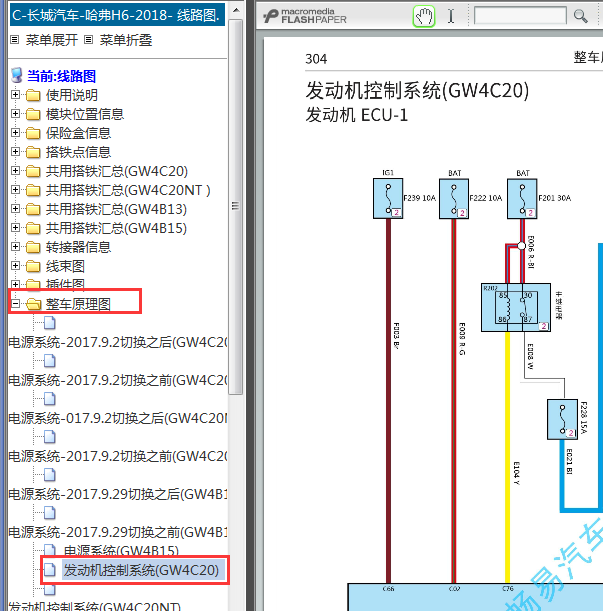The width and height of the screenshot is (603, 611).
Task: Click fuse F201 30A symbol in diagram
Action: pyautogui.click(x=522, y=198)
